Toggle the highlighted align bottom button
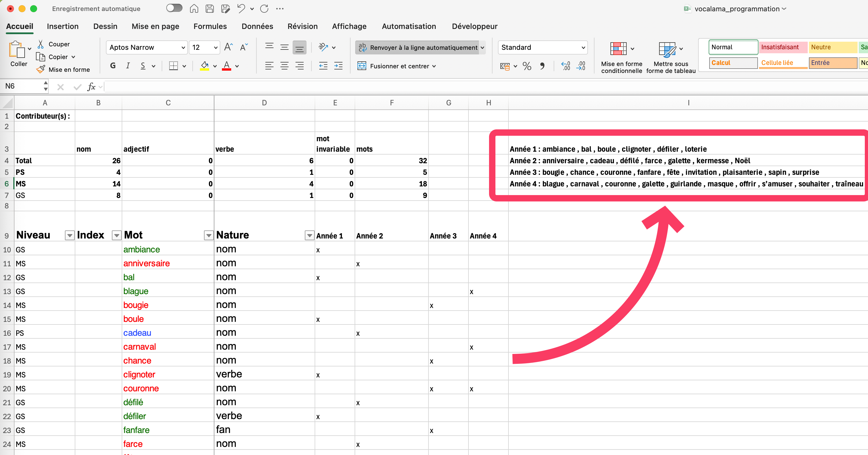This screenshot has width=868, height=455. [x=300, y=47]
